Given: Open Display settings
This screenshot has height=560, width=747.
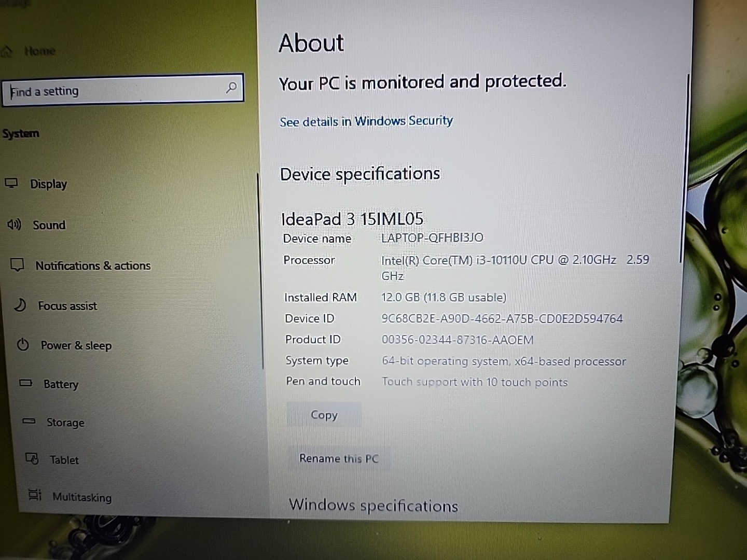Looking at the screenshot, I should 49,184.
